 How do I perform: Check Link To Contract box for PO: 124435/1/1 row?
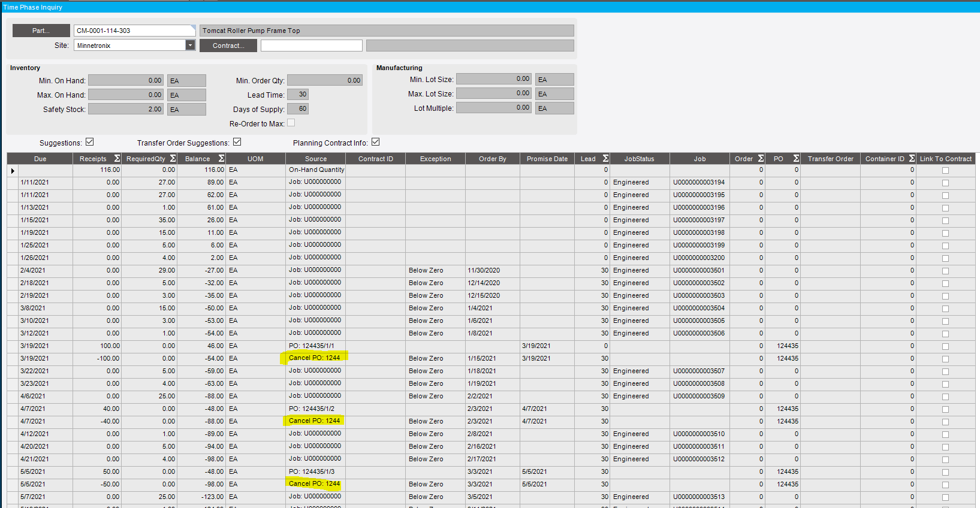[x=945, y=347]
